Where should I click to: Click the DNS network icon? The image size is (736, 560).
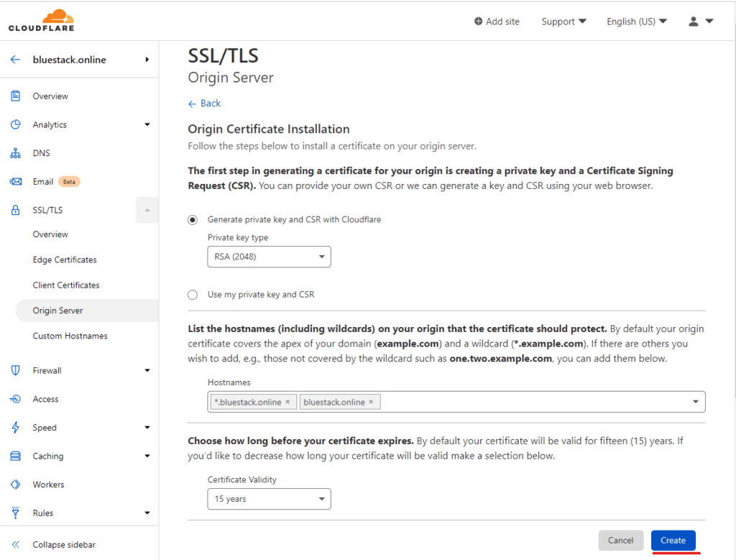coord(16,153)
